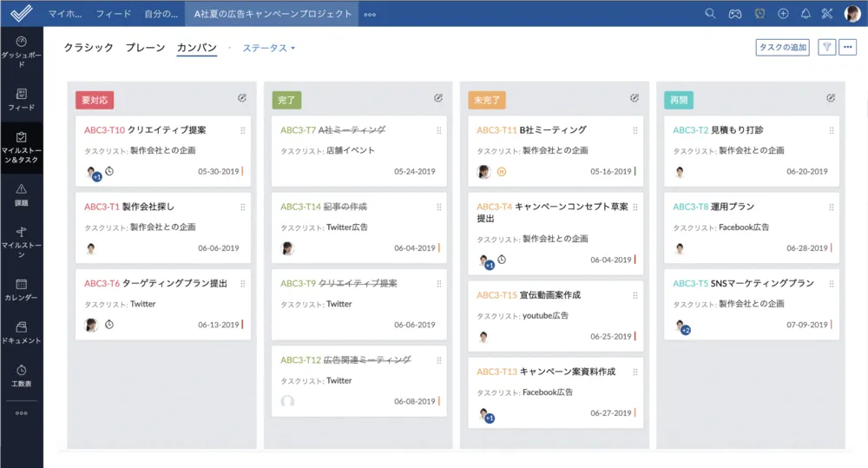
Task: Open task link ABC3-T10 クリエイティブ提案
Action: click(145, 130)
